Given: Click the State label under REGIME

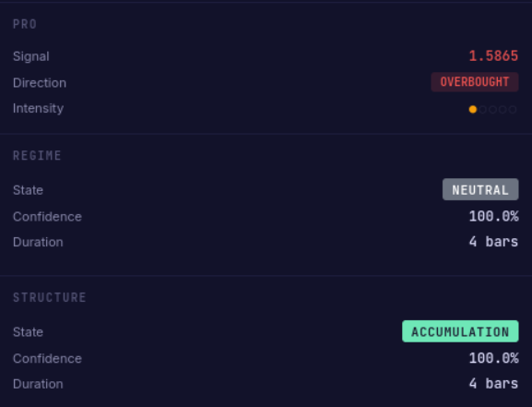Looking at the screenshot, I should coord(29,190).
